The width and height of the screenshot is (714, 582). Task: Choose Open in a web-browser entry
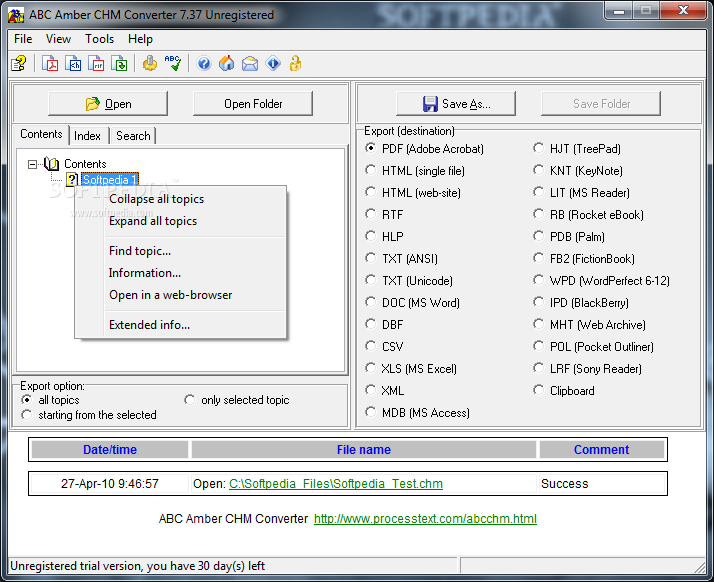pyautogui.click(x=180, y=295)
